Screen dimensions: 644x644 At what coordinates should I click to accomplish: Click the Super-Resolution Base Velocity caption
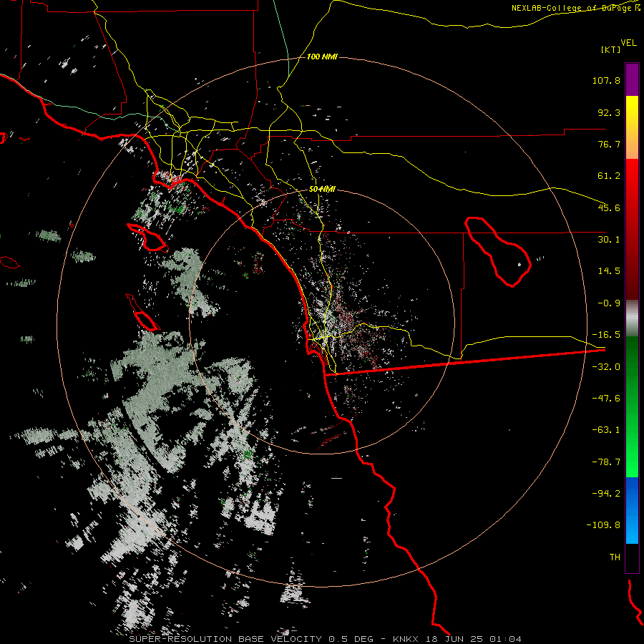326,639
